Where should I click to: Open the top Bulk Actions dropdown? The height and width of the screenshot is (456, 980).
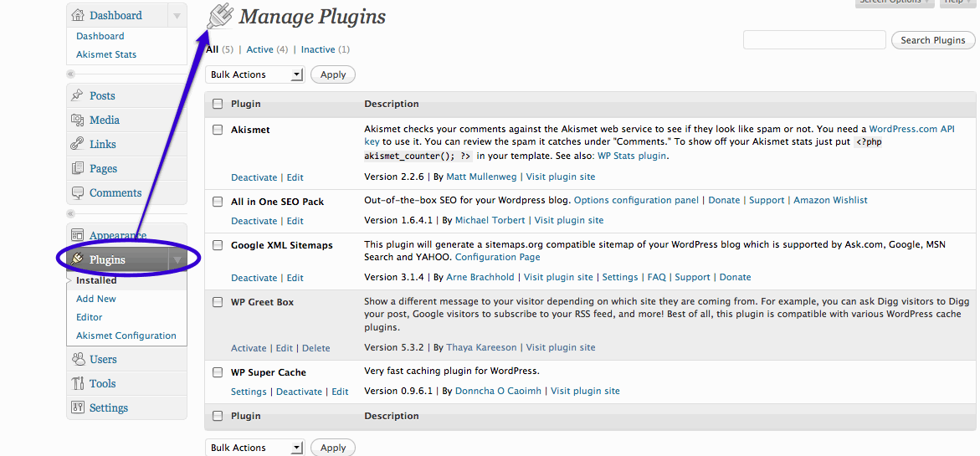(x=254, y=74)
